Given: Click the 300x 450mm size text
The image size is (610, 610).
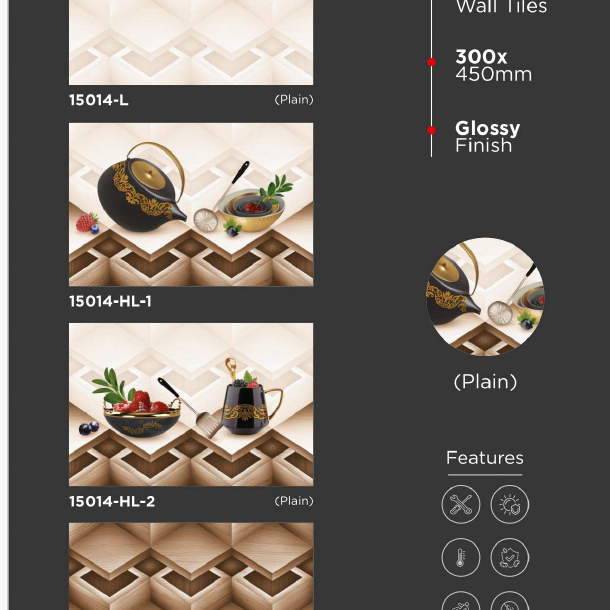Looking at the screenshot, I should point(493,65).
